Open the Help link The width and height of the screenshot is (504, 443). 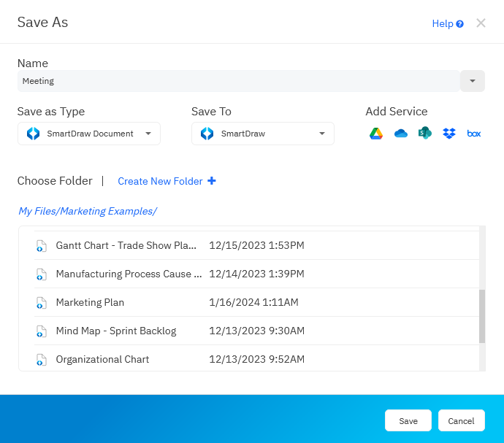[x=447, y=23]
